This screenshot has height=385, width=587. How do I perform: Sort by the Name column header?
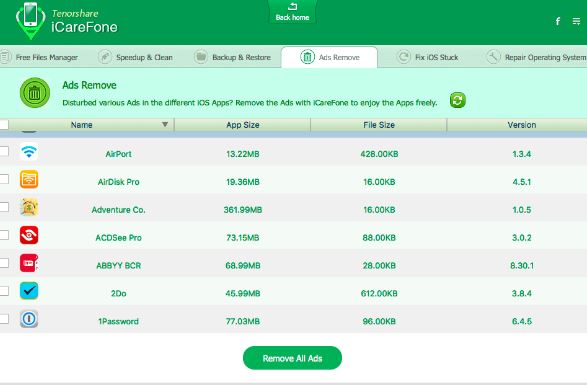pyautogui.click(x=82, y=125)
